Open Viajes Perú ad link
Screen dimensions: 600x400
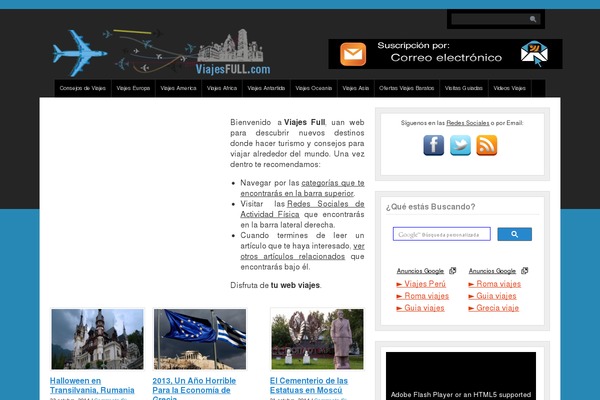421,284
